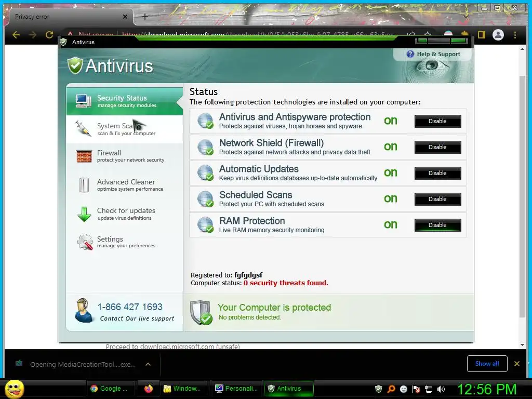Image resolution: width=532 pixels, height=399 pixels.
Task: Open Chrome profile avatar
Action: [498, 35]
